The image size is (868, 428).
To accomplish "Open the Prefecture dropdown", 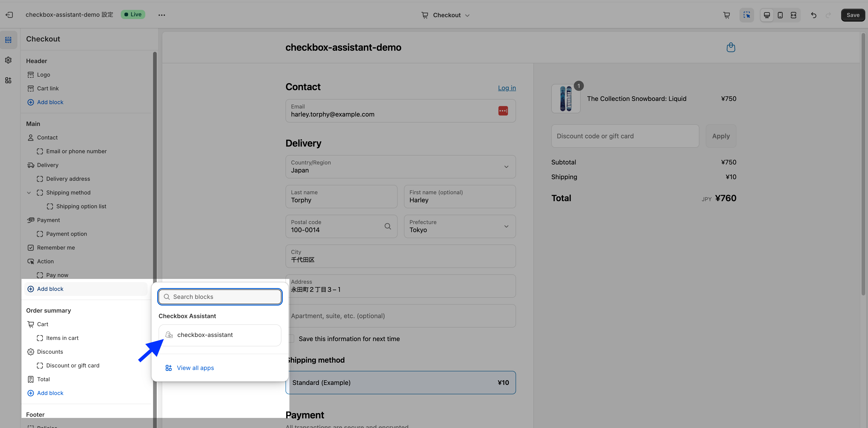I will 460,226.
